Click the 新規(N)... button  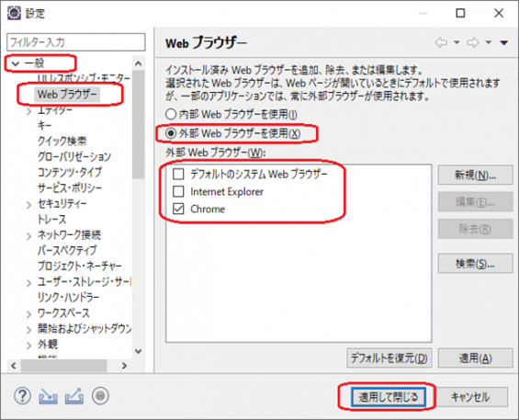[x=475, y=175]
